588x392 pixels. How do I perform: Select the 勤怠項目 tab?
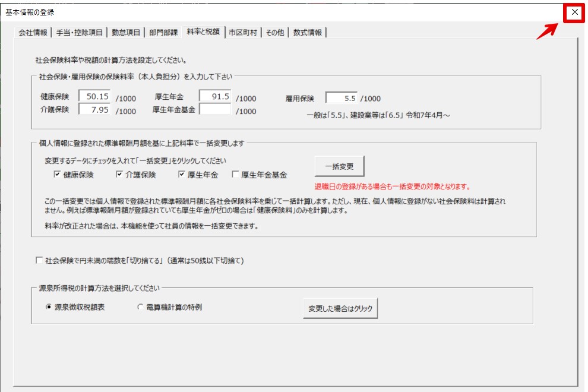(x=126, y=33)
